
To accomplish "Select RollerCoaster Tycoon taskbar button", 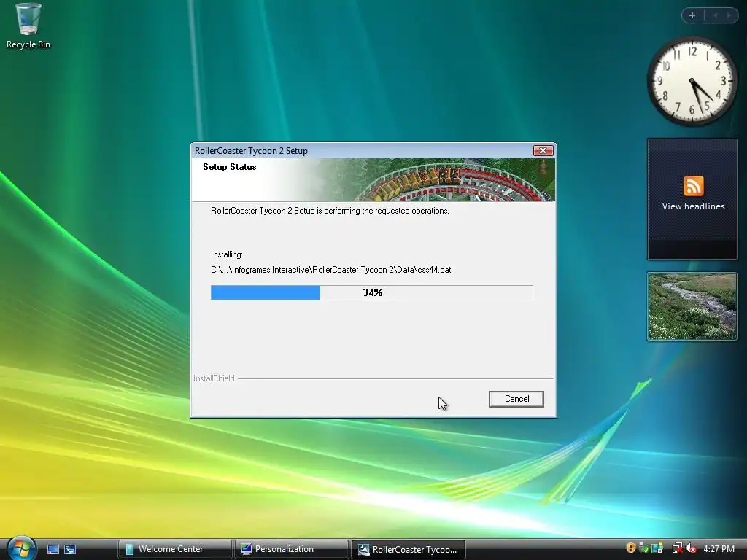I will click(408, 549).
